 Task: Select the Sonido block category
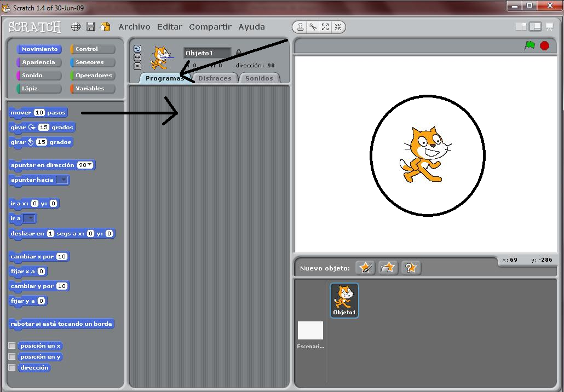pyautogui.click(x=39, y=75)
